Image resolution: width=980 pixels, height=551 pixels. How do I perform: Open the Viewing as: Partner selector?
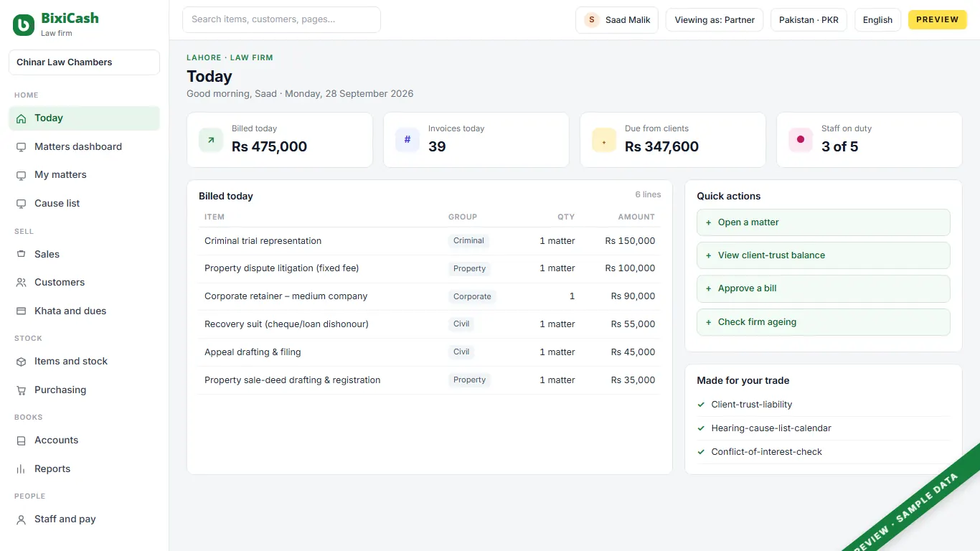click(x=715, y=20)
